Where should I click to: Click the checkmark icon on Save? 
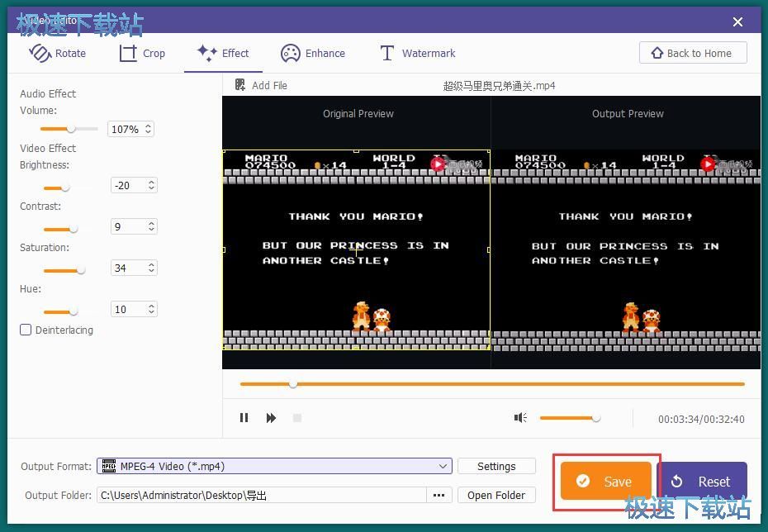click(x=583, y=481)
